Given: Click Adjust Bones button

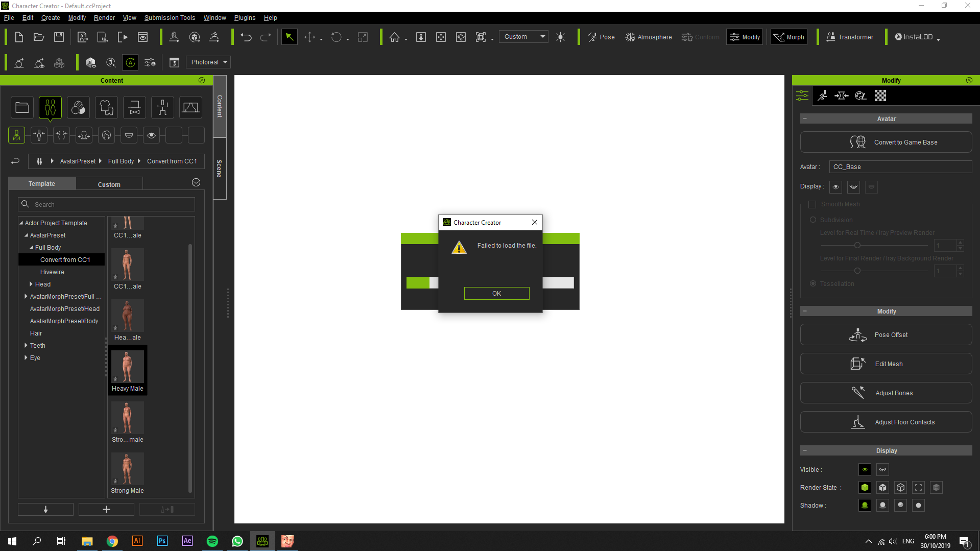Looking at the screenshot, I should (x=886, y=393).
